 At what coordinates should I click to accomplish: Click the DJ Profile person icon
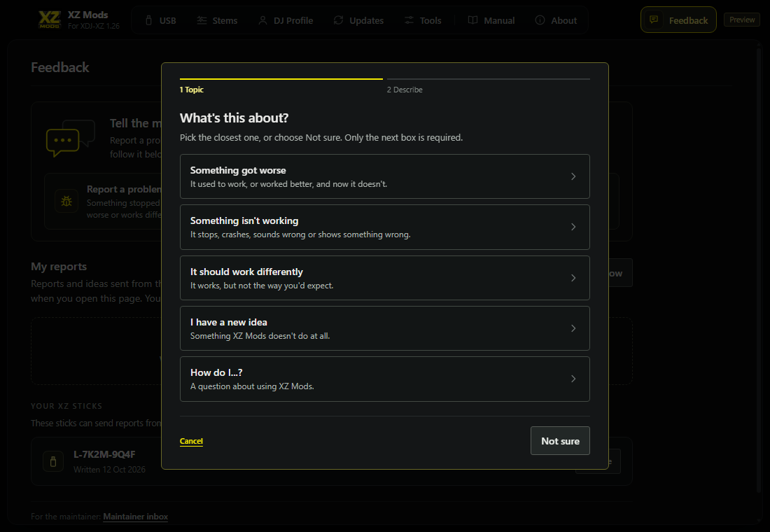coord(262,20)
